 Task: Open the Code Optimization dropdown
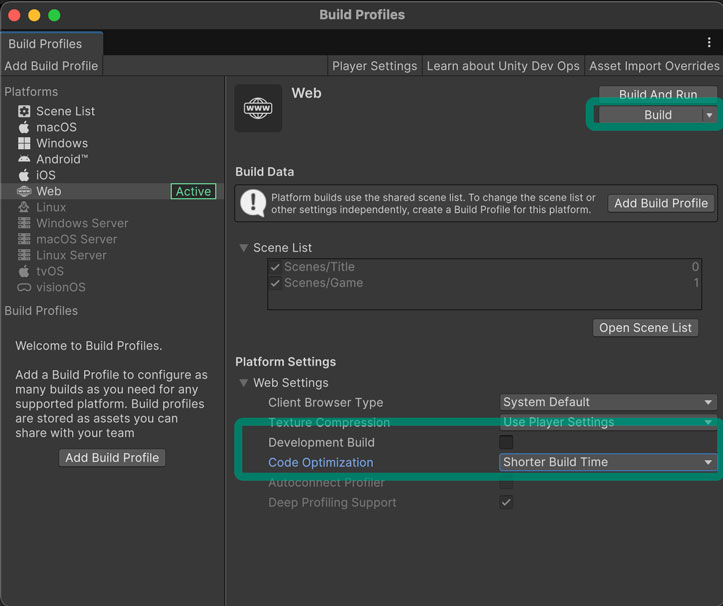[x=608, y=462]
